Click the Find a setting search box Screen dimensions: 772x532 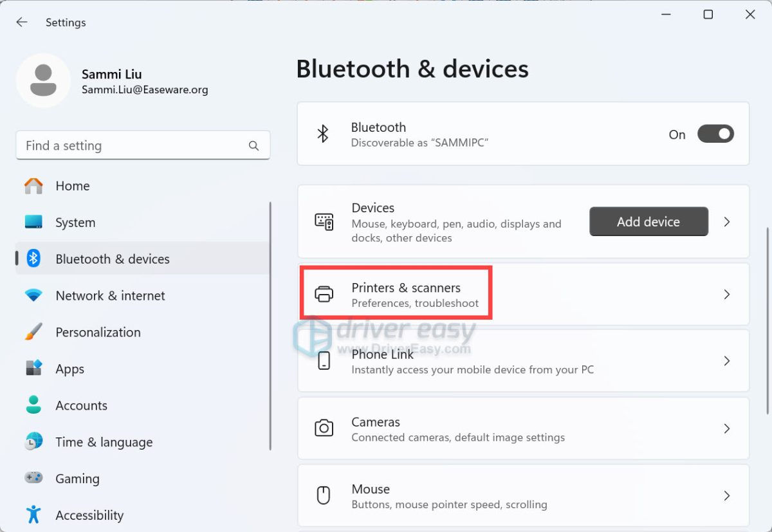point(132,146)
